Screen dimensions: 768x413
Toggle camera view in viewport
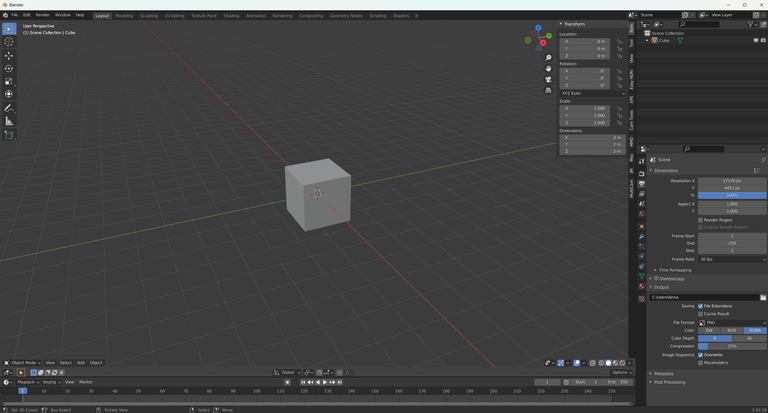(548, 79)
